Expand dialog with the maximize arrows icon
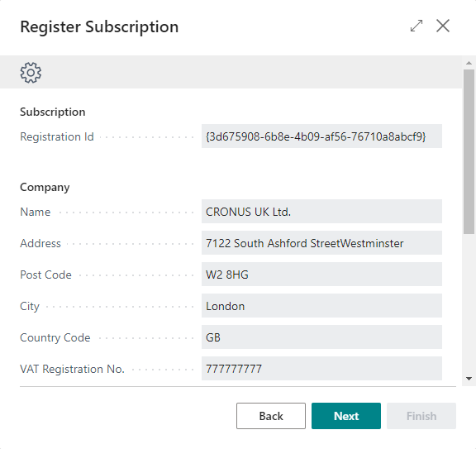 (x=416, y=26)
